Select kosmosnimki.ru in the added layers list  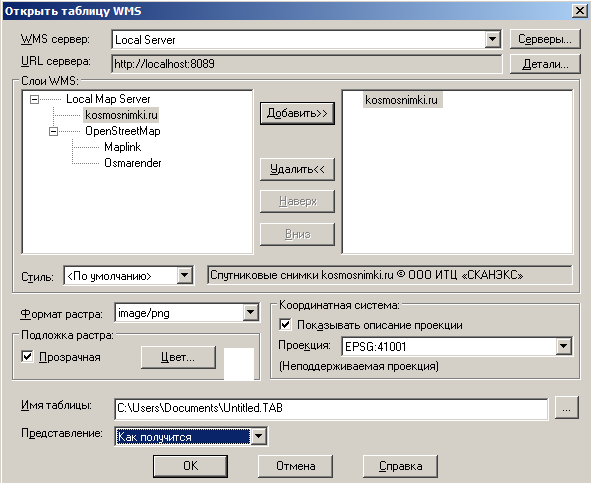pyautogui.click(x=401, y=100)
